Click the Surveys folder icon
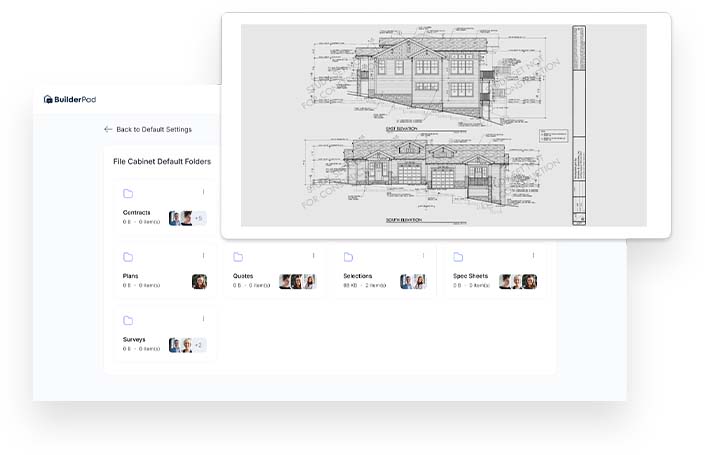The image size is (705, 455). 128,321
